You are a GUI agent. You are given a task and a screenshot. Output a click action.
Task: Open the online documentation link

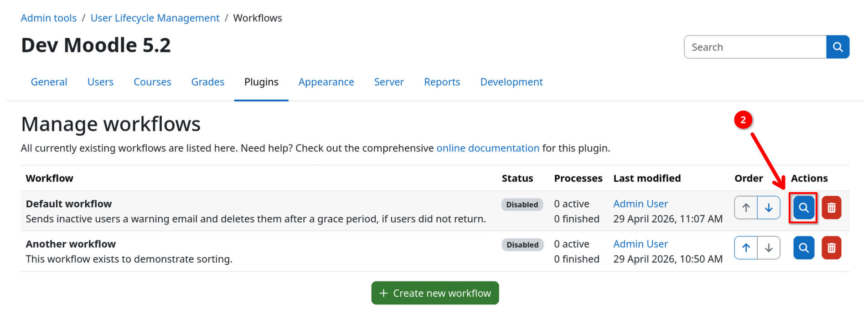[488, 148]
